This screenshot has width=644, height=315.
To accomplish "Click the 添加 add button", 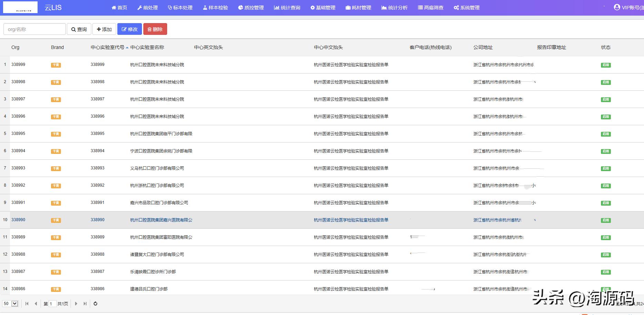I will (104, 29).
